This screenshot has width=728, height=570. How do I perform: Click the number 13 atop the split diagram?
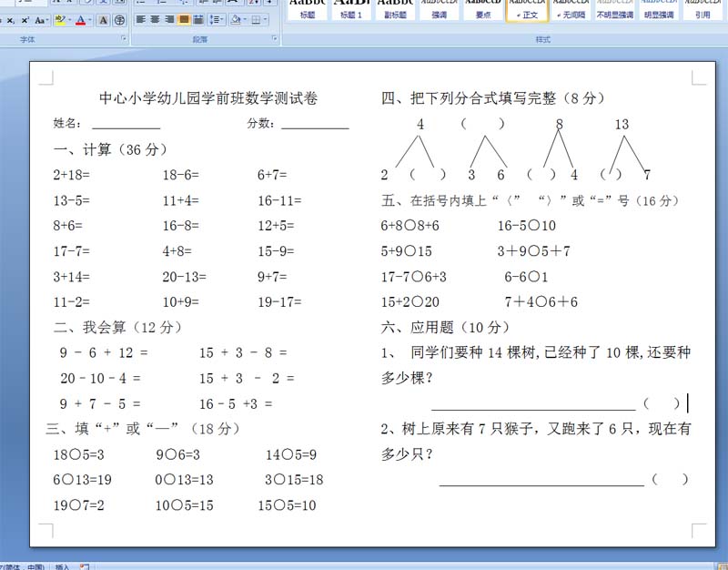click(x=622, y=124)
